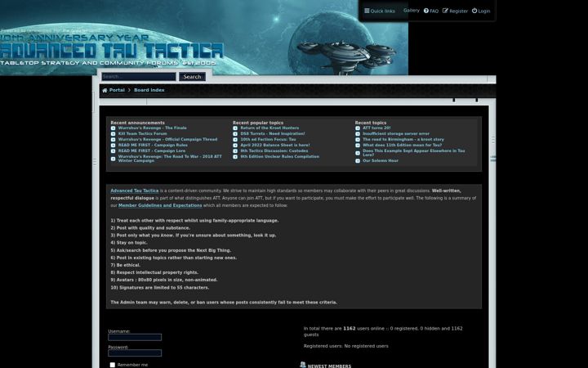This screenshot has height=368, width=588.
Task: Open The road to Birmingham kroot story
Action: click(x=403, y=139)
